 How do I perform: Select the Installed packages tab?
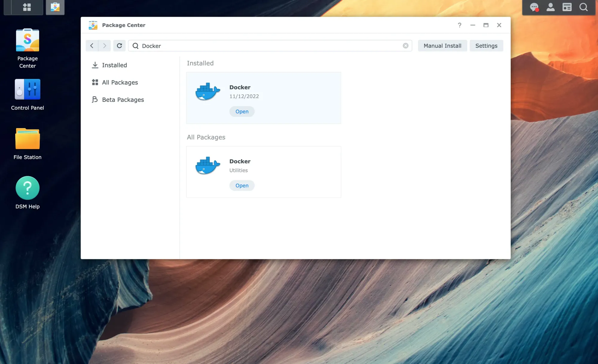point(114,65)
